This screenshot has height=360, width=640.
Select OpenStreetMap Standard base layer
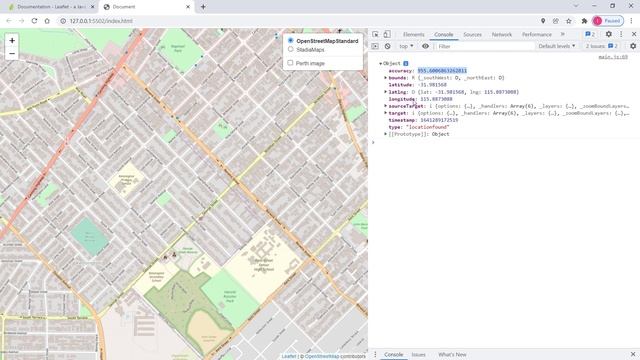291,40
